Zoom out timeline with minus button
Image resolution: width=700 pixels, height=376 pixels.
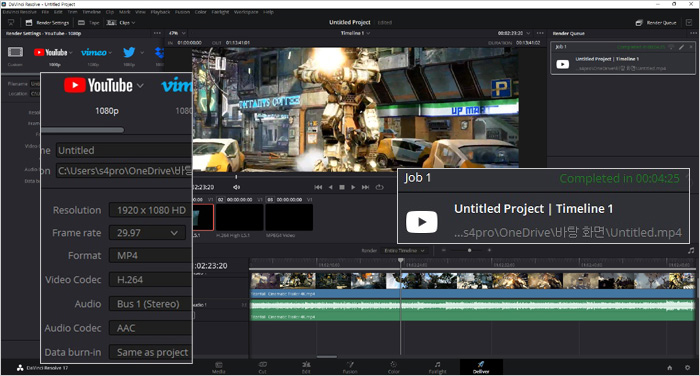[443, 251]
